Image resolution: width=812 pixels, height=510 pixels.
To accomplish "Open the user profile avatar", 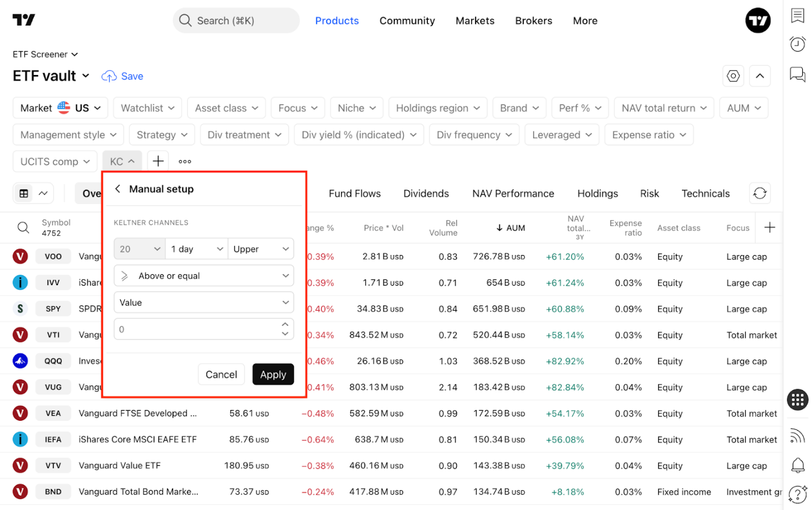I will [758, 20].
